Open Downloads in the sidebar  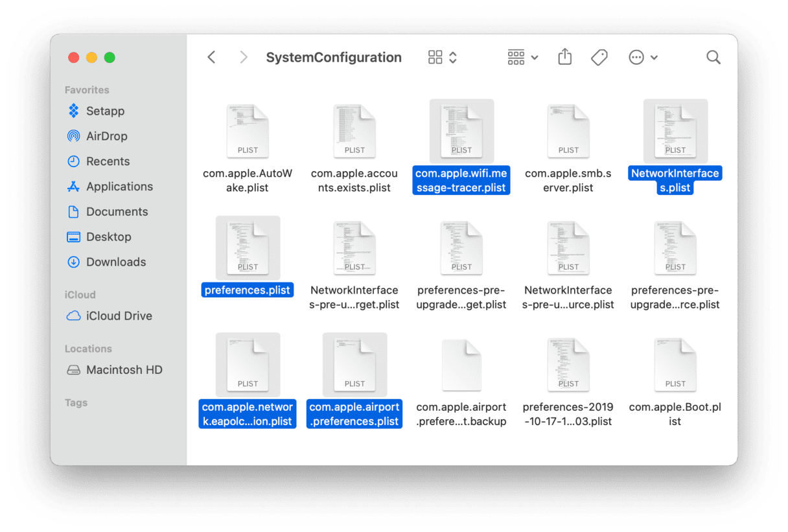pos(107,262)
